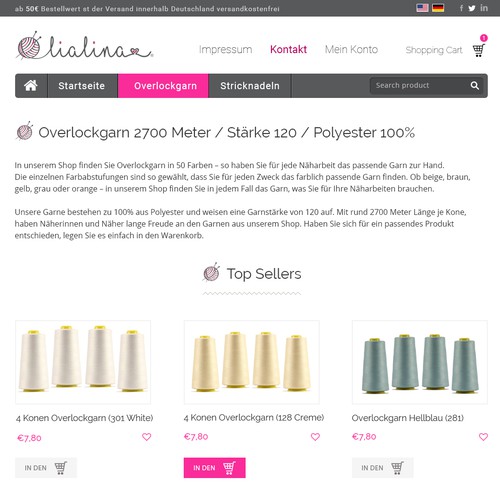The image size is (500, 500).
Task: Click the search magnifier icon
Action: click(475, 86)
